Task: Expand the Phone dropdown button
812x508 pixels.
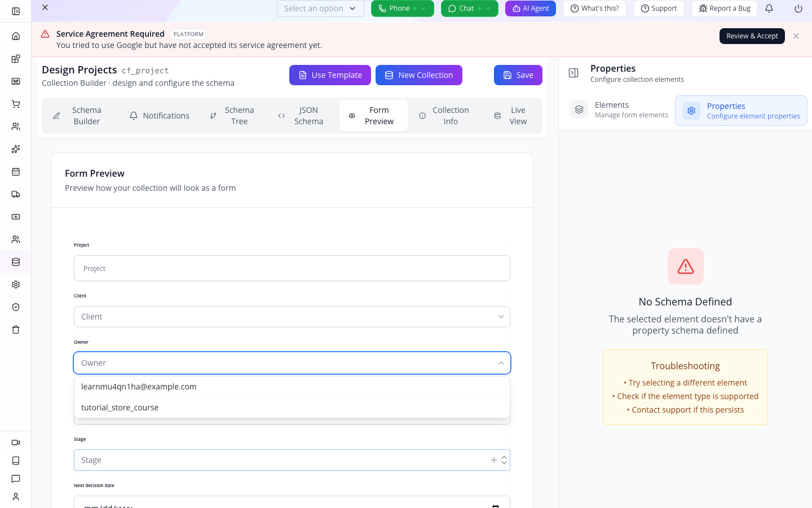Action: (403, 8)
